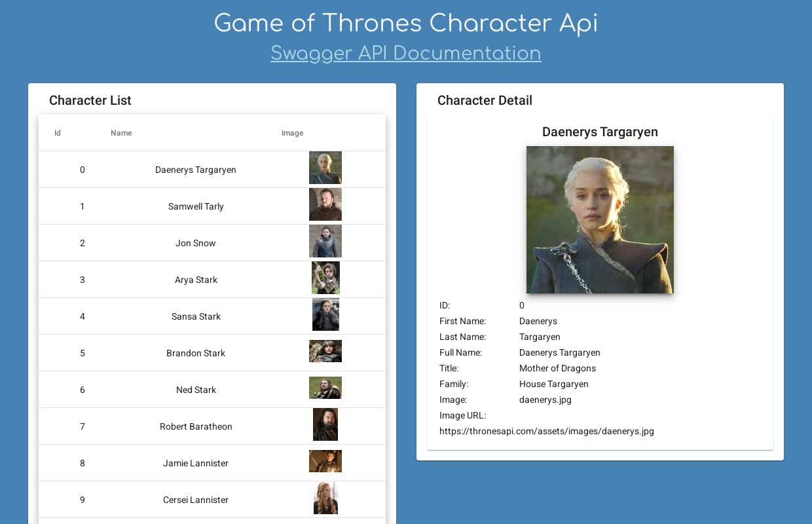Viewport: 812px width, 524px height.
Task: Click the thronesapi.com image URL text
Action: (547, 431)
